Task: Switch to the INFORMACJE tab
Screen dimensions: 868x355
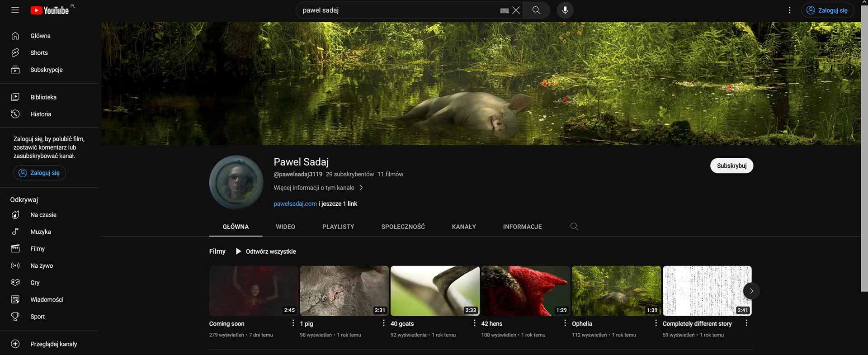Action: [x=522, y=227]
